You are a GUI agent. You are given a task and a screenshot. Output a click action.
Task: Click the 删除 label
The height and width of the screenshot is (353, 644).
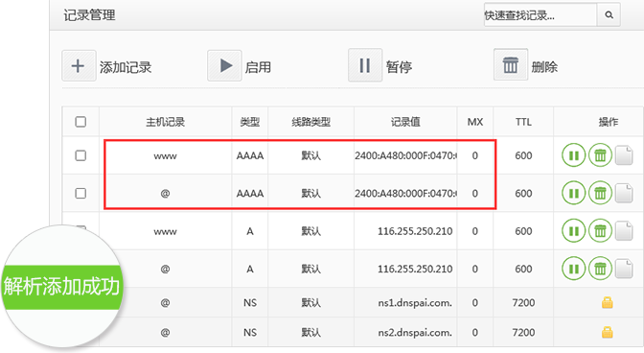[544, 67]
